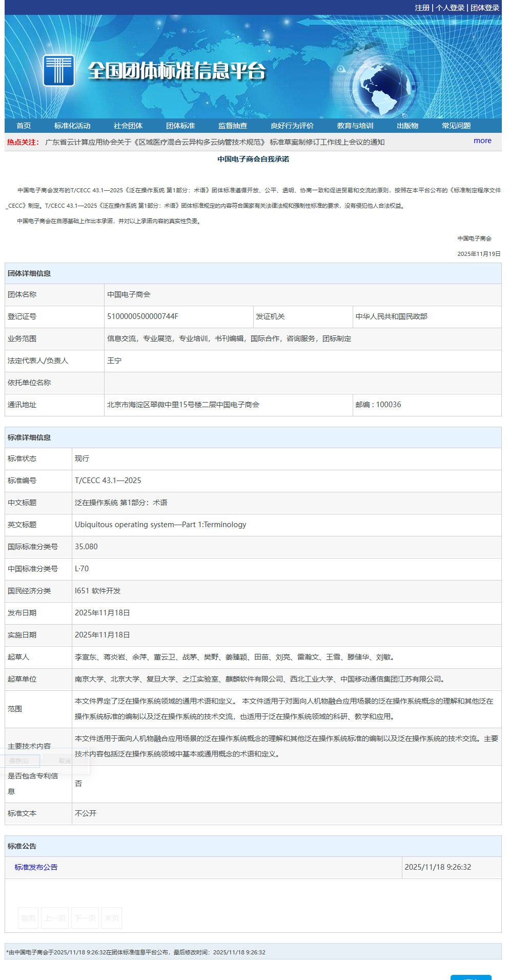Open the 标准发布公告 link

point(36,867)
